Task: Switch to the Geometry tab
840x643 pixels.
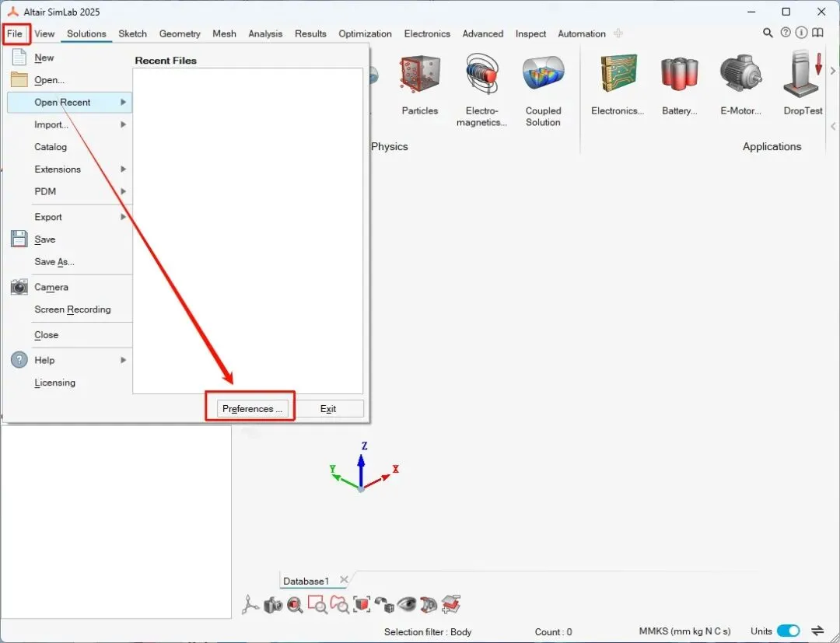Action: [180, 33]
